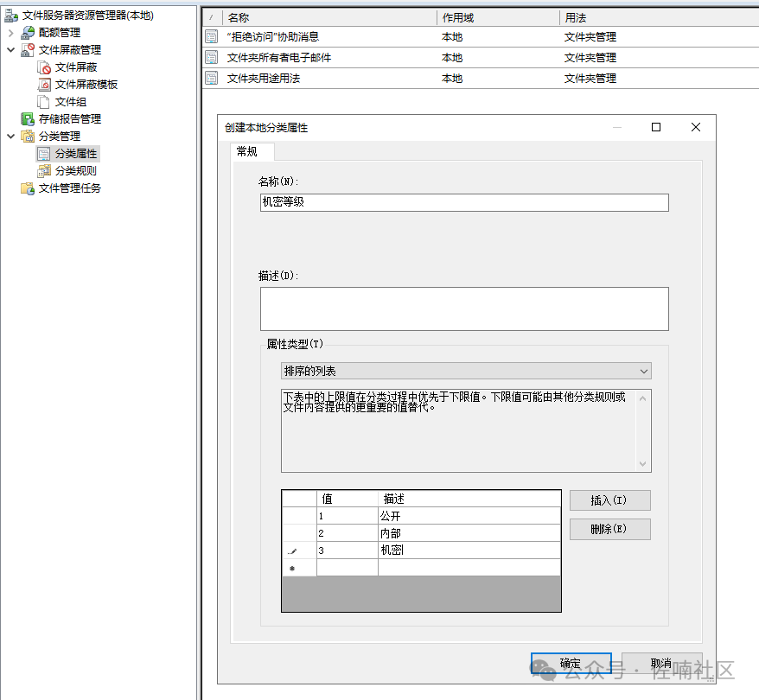
Task: Click the 值 column header in table
Action: coord(347,499)
